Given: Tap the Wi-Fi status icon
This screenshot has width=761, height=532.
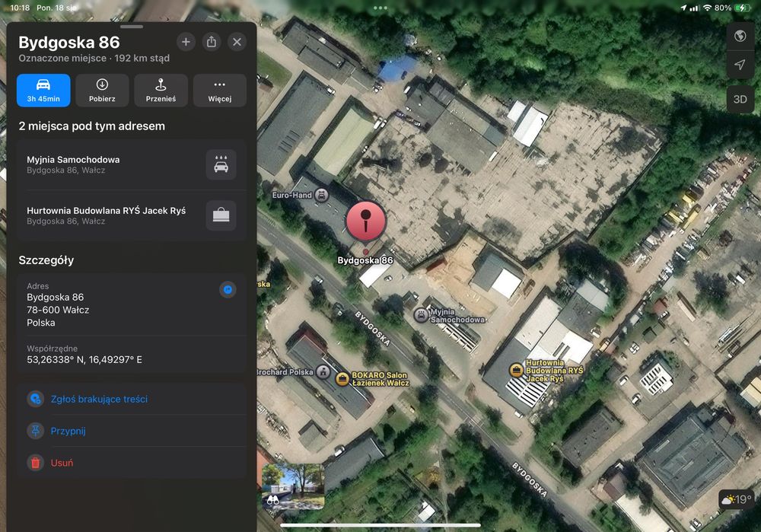Looking at the screenshot, I should [707, 8].
